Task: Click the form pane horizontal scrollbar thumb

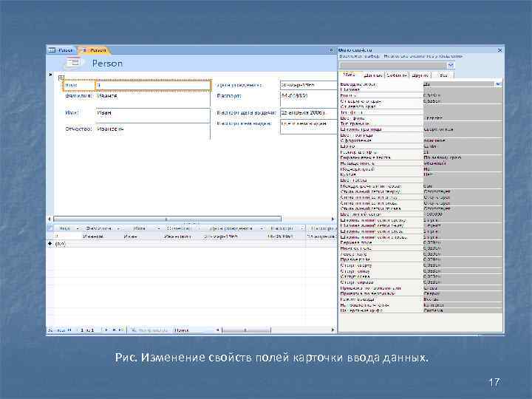Action: (x=167, y=219)
